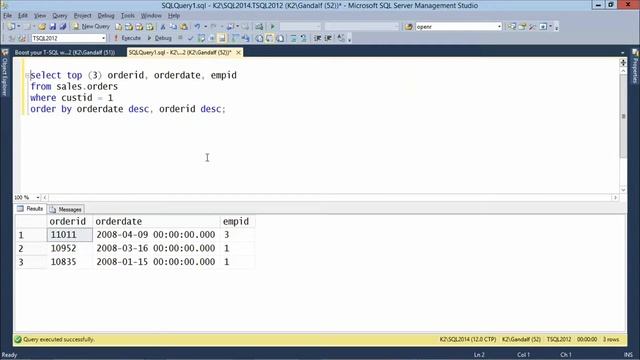Display the Estimated Execution Plan
The width and height of the screenshot is (640, 360).
pos(201,38)
